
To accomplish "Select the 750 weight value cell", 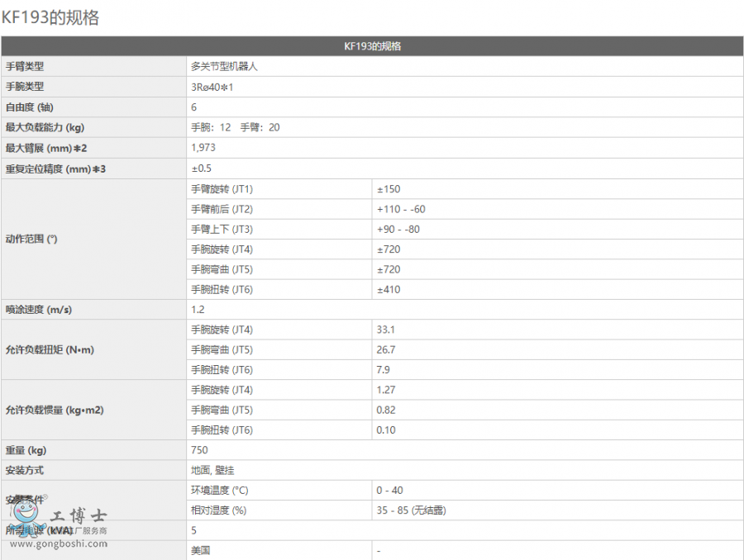I will [x=199, y=450].
